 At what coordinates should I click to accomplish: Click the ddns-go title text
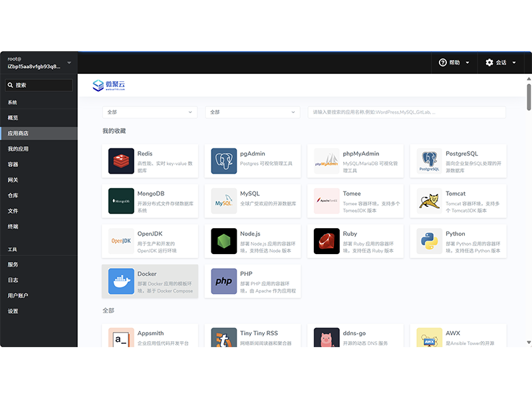point(354,334)
